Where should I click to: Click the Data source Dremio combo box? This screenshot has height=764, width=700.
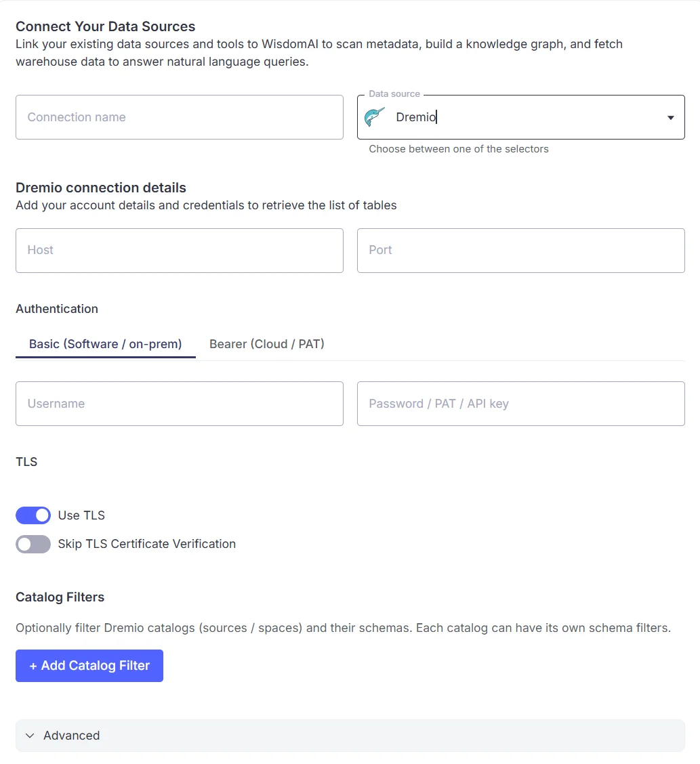(x=520, y=117)
